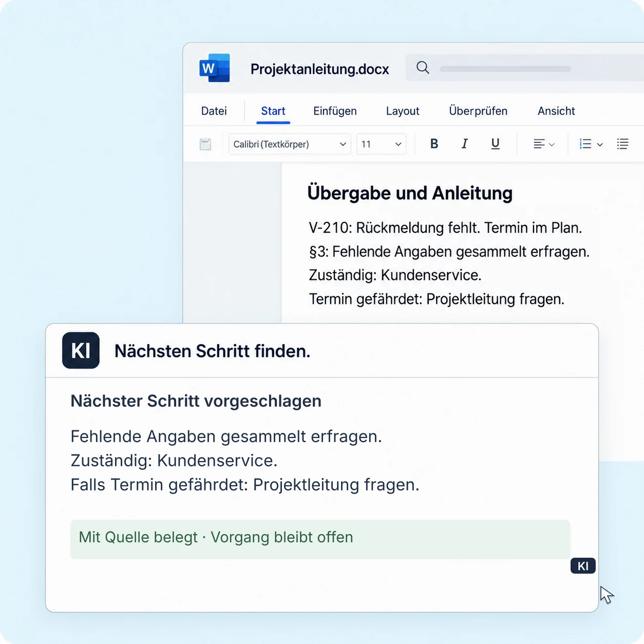Click document line Termin gefährdet: Projektleitung fragen
Viewport: 644px width, 644px height.
pos(437,299)
